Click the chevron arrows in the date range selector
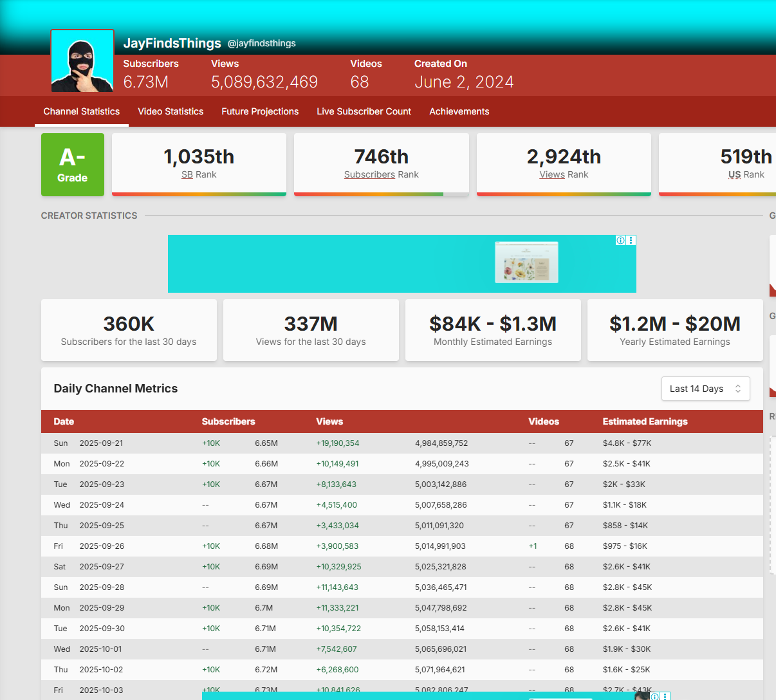The height and width of the screenshot is (700, 776). point(738,389)
